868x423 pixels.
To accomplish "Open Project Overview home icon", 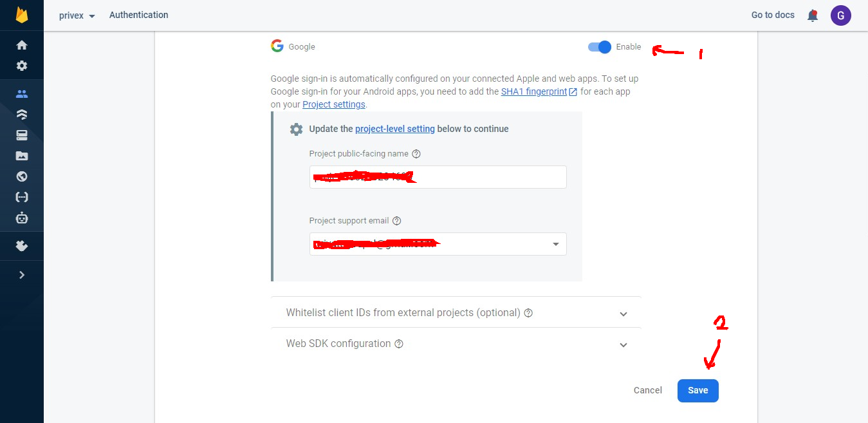I will [22, 45].
